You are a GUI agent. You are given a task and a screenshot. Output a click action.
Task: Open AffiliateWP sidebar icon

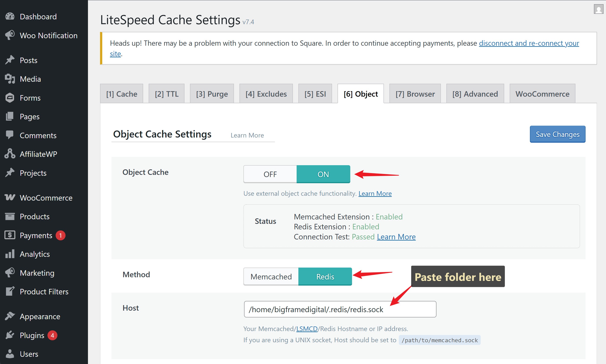click(10, 154)
